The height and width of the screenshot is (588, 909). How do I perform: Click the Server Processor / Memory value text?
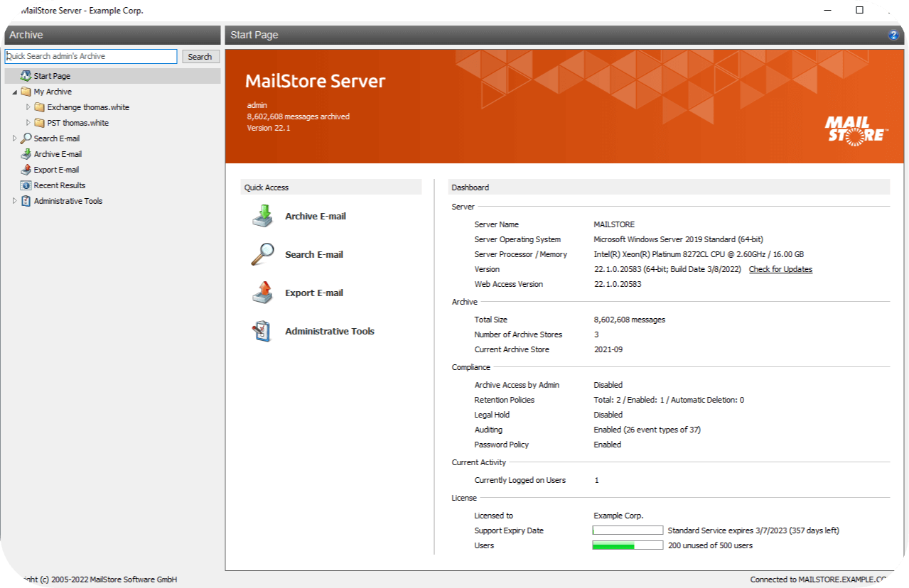tap(699, 254)
